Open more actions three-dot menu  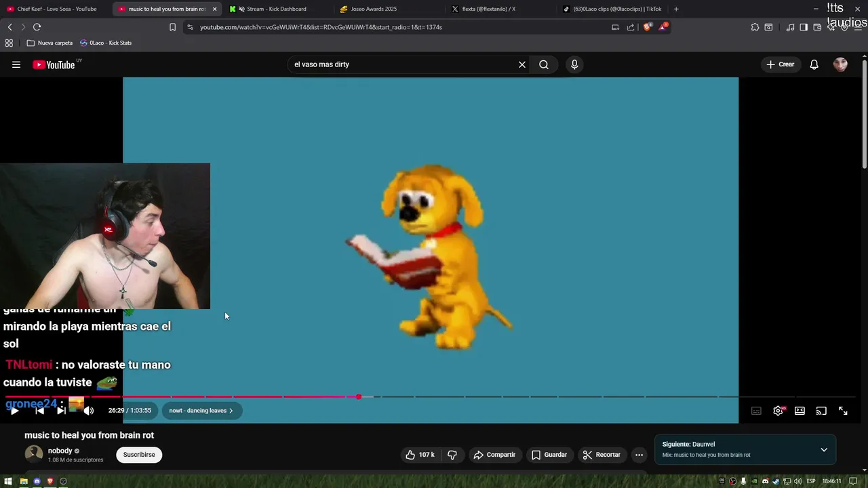click(639, 455)
